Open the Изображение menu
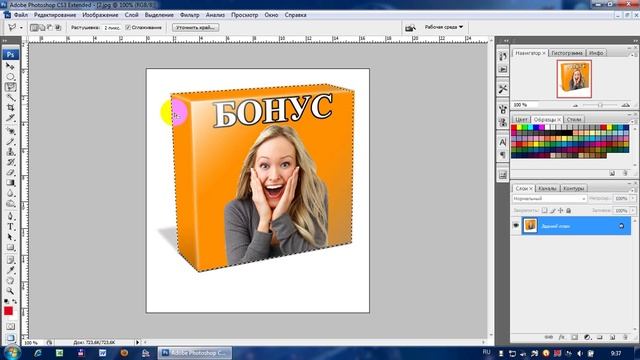 pos(100,15)
